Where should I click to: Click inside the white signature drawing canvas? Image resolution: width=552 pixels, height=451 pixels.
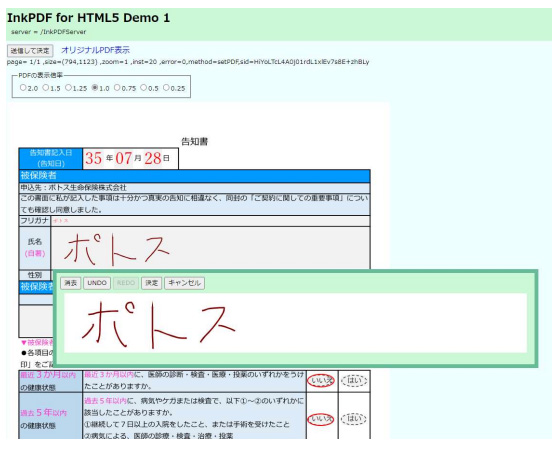click(295, 323)
